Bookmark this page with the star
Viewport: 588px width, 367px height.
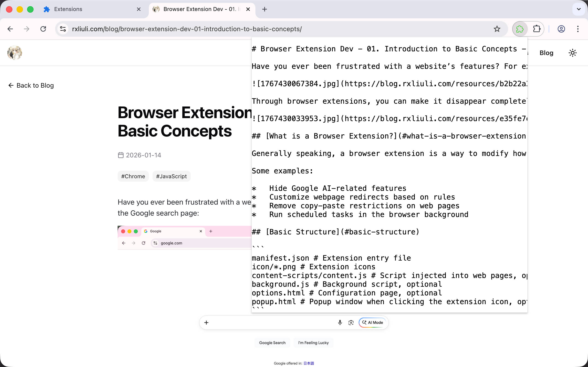tap(497, 29)
